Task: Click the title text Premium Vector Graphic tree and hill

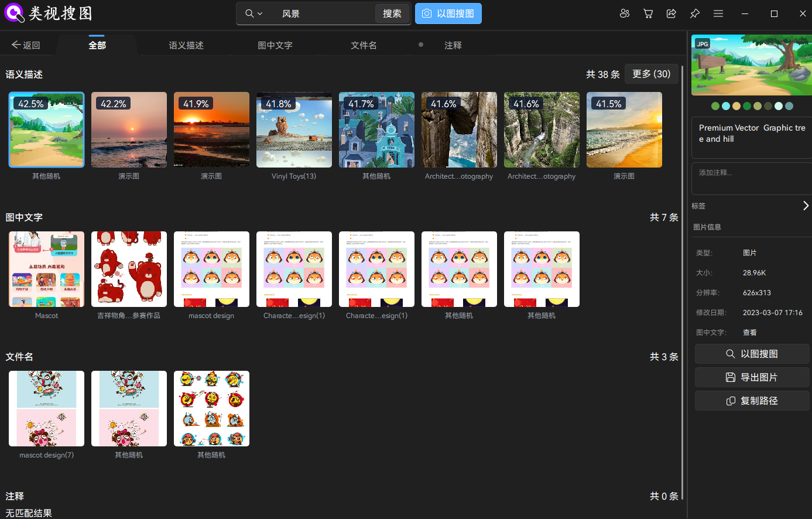Action: pyautogui.click(x=752, y=133)
